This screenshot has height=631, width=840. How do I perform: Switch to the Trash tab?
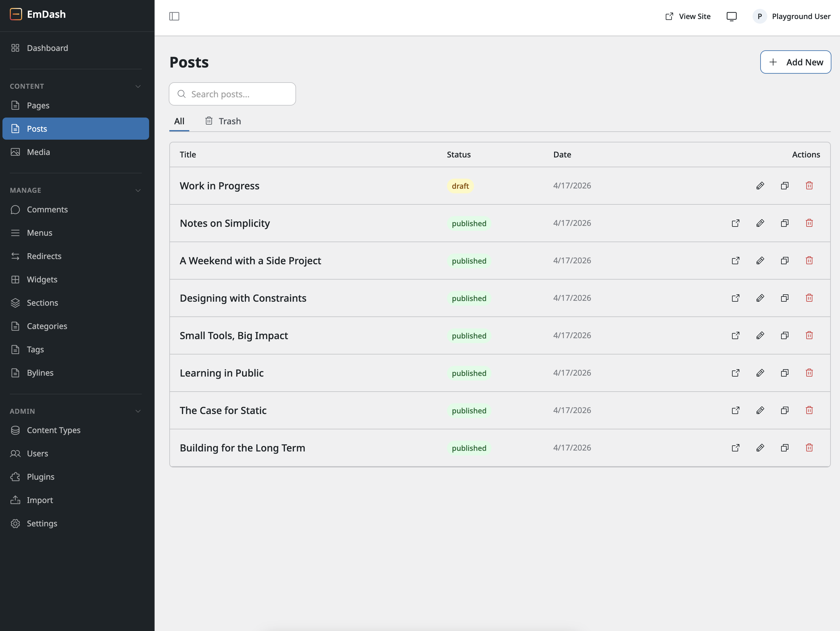click(223, 121)
